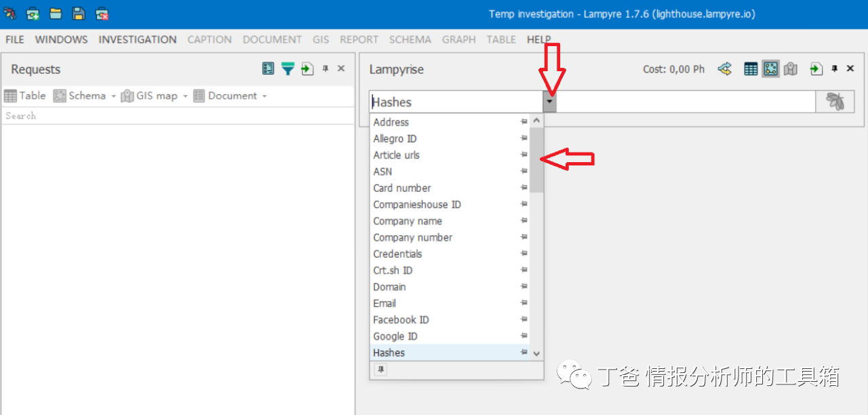Image resolution: width=868 pixels, height=415 pixels.
Task: Click the Hashes type input field
Action: coord(456,102)
